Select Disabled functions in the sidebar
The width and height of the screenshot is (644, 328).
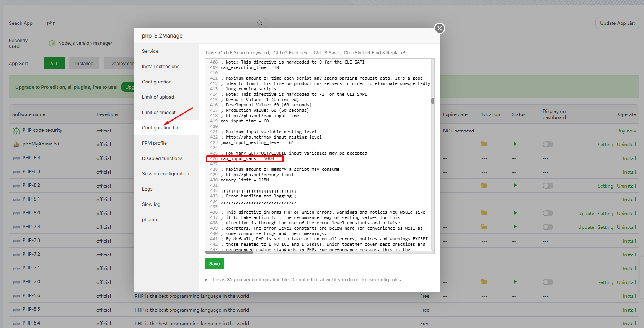162,158
